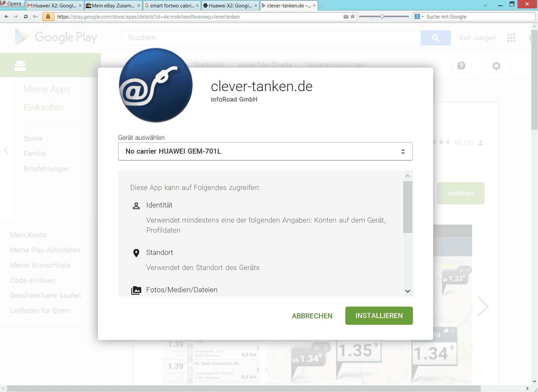Screen dimensions: 538x392
Task: Open Spiele category
Action: click(33, 139)
